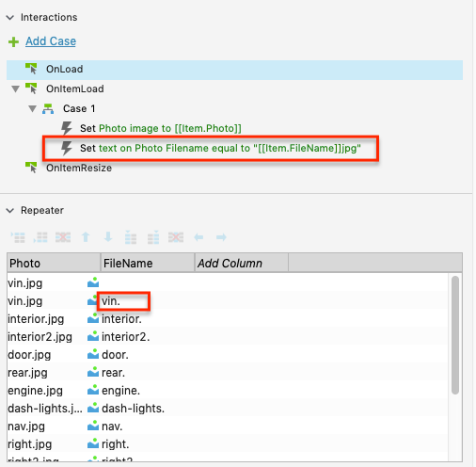Click the Insert Row Above icon
Screen dimensions: 476x467
click(18, 237)
